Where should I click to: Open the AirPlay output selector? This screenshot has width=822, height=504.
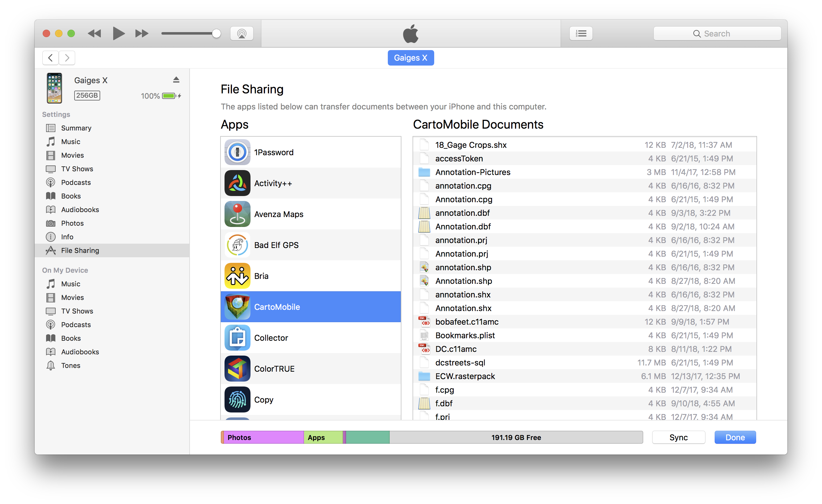coord(242,33)
